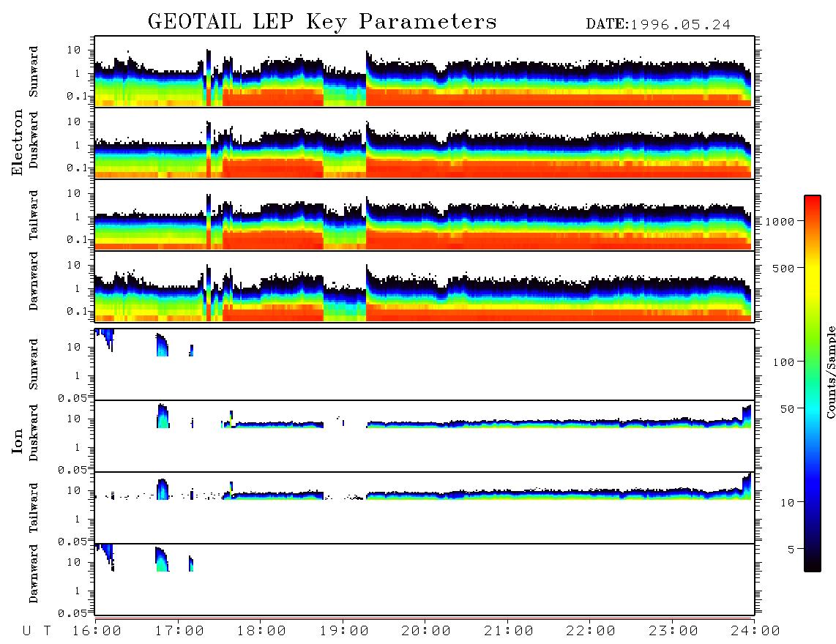Click the 1000 tick on the color bar
Screen dimensions: 836x644
pyautogui.click(x=780, y=221)
